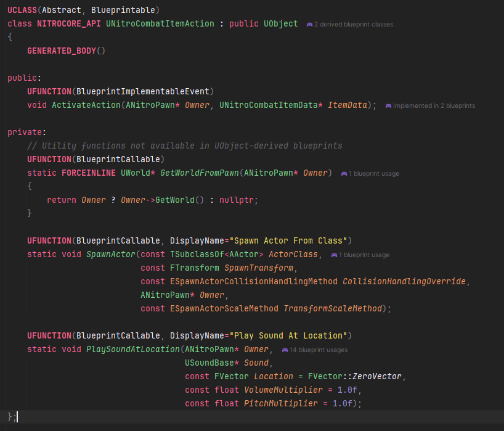This screenshot has height=431, width=504.
Task: Click the FORCEINLINE keyword
Action: click(x=89, y=173)
